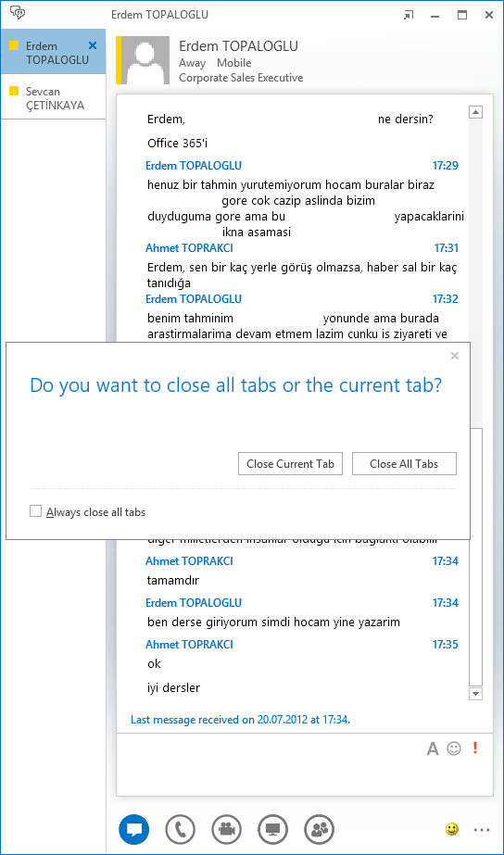Insert emoticon from message box smiley
This screenshot has width=504, height=855.
pyautogui.click(x=454, y=748)
